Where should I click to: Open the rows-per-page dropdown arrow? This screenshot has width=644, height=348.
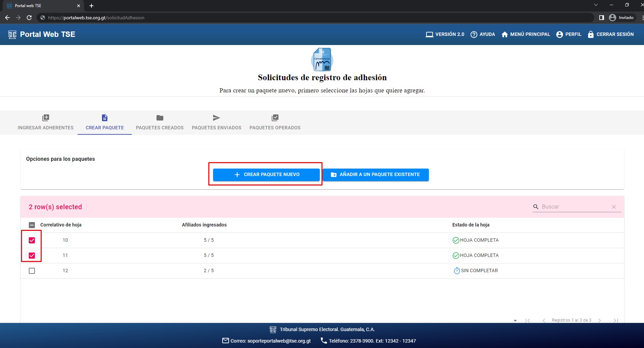515,321
